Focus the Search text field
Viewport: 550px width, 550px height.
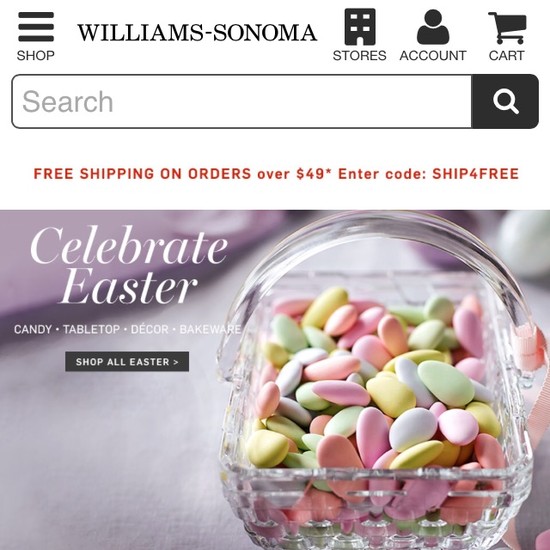point(242,101)
